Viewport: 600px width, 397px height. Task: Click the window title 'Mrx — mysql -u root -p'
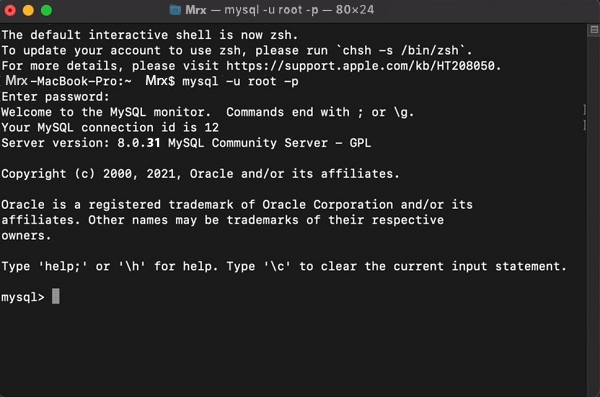point(252,10)
